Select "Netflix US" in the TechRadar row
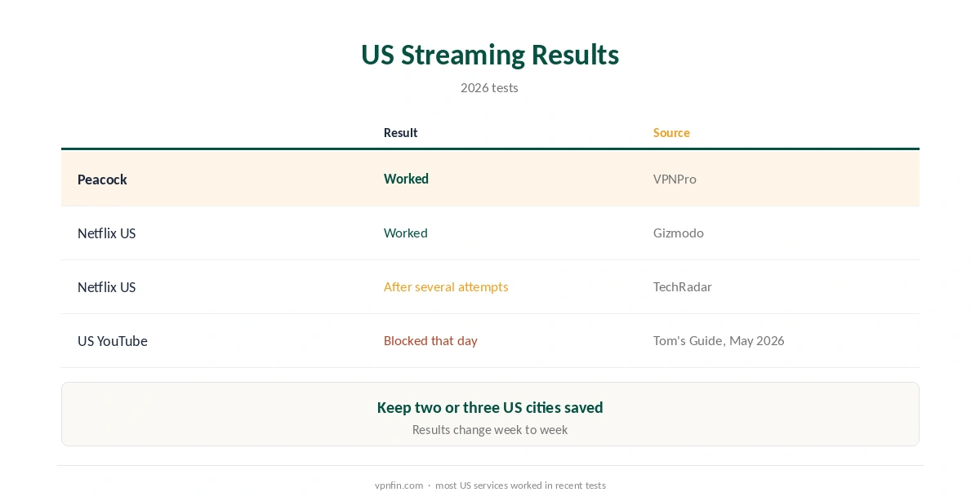 click(106, 287)
